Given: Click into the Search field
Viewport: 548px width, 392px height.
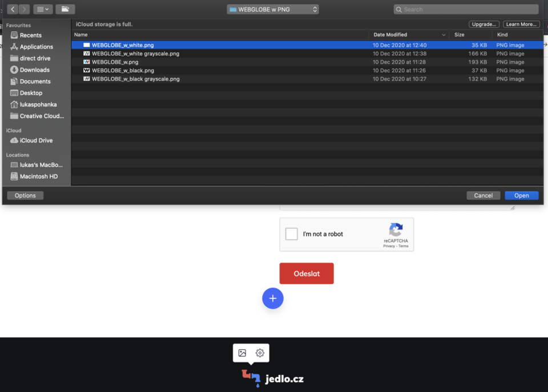Looking at the screenshot, I should [x=466, y=10].
